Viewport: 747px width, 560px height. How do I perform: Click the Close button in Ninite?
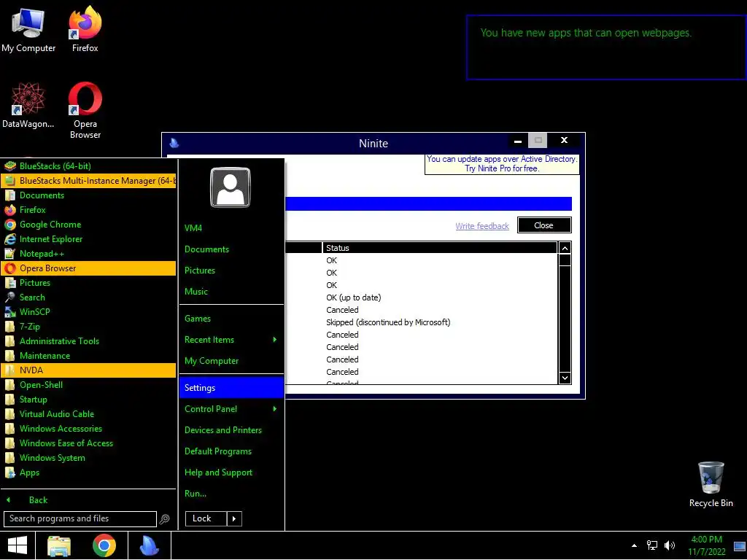[x=544, y=225]
